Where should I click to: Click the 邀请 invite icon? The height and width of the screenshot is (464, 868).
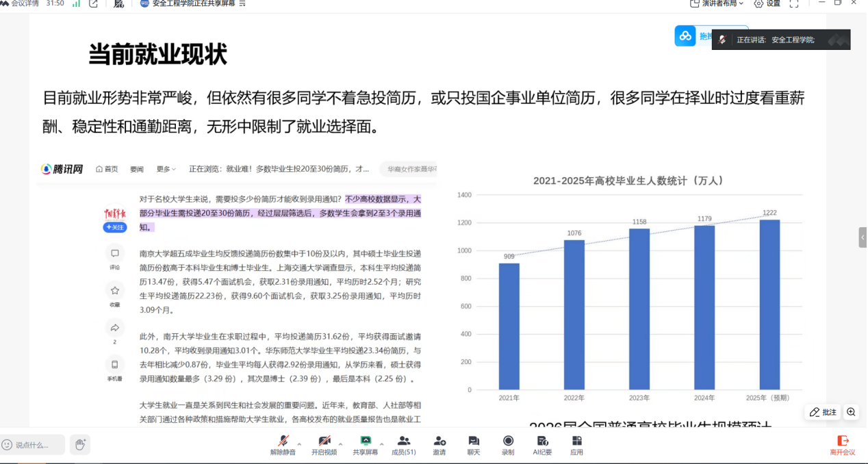click(x=439, y=445)
